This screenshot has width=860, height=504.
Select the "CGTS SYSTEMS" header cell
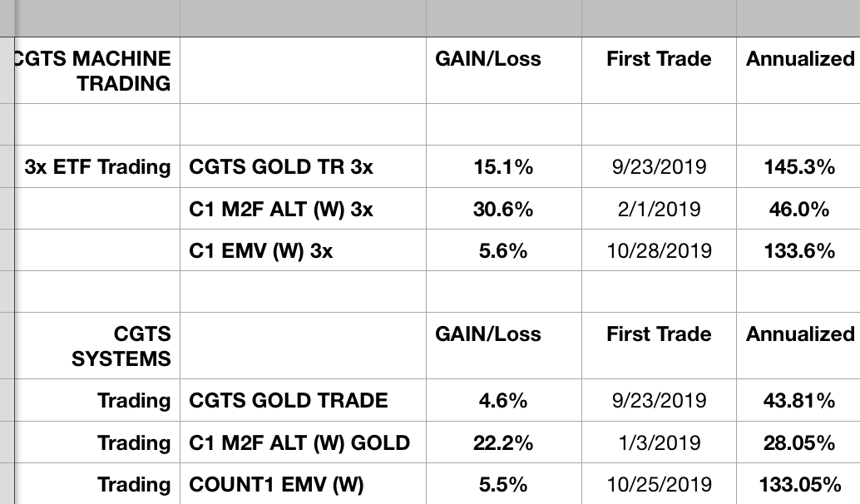(141, 346)
